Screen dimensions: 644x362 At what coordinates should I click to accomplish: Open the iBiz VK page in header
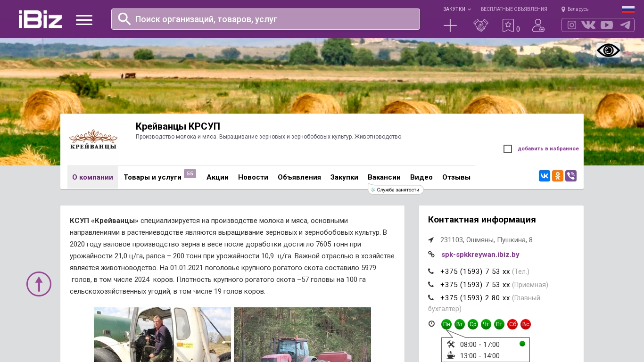(x=588, y=25)
